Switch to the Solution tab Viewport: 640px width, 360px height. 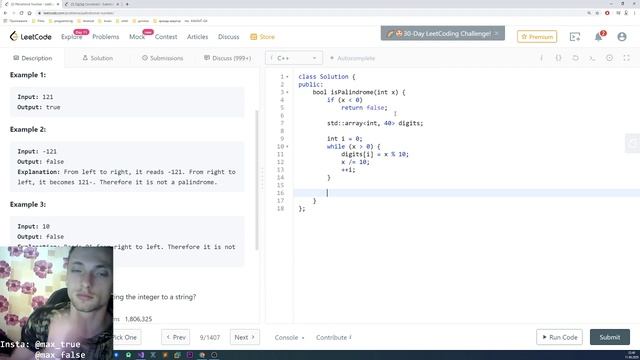(98, 58)
